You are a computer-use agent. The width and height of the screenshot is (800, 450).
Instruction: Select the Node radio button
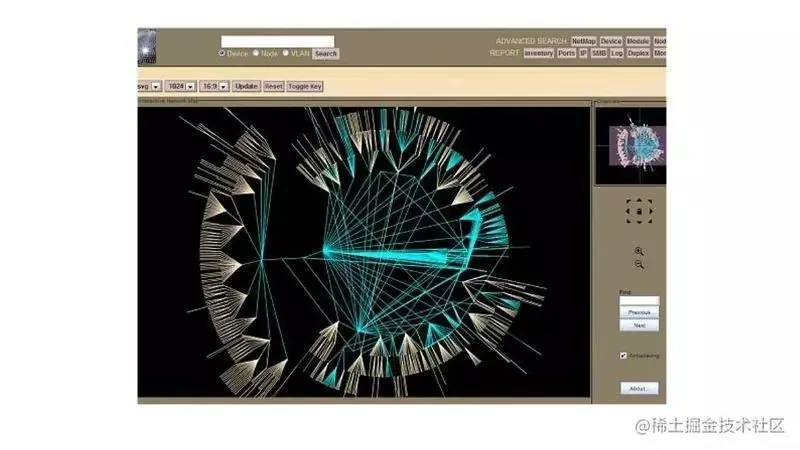click(x=256, y=54)
